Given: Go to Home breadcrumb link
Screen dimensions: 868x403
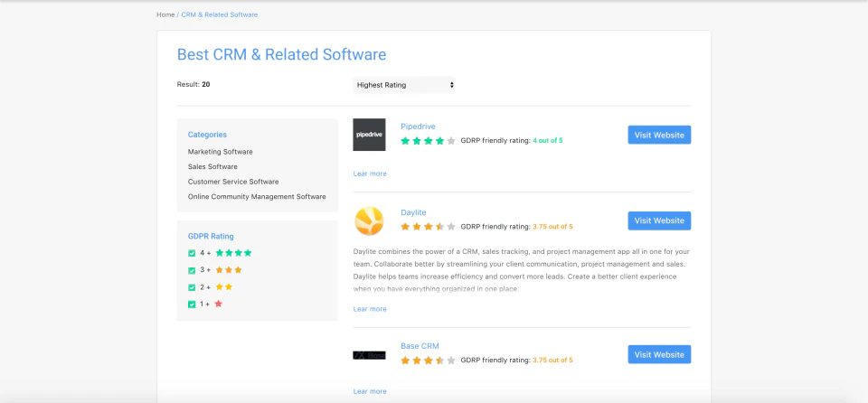Looking at the screenshot, I should (165, 14).
